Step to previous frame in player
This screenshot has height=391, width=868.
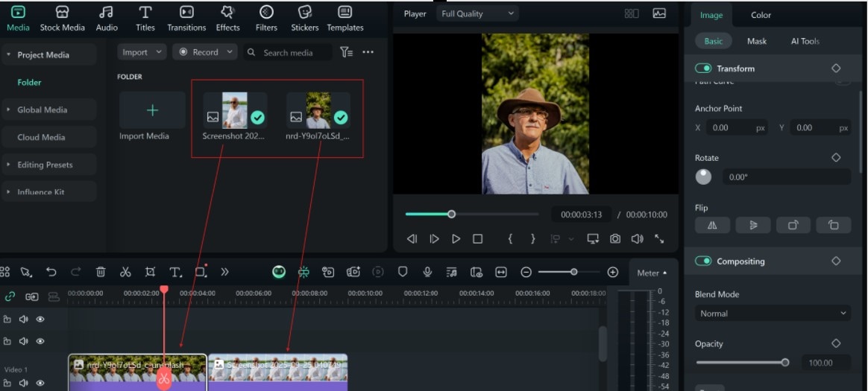(412, 239)
